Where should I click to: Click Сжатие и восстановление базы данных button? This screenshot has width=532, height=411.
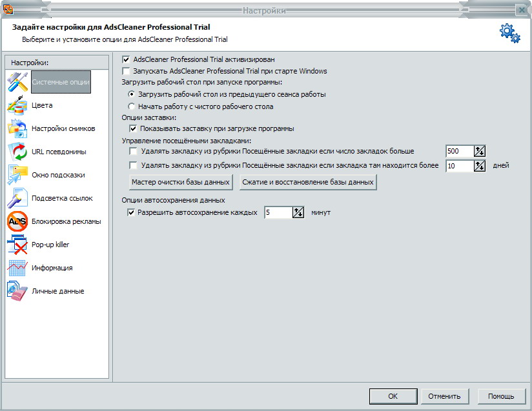(308, 183)
